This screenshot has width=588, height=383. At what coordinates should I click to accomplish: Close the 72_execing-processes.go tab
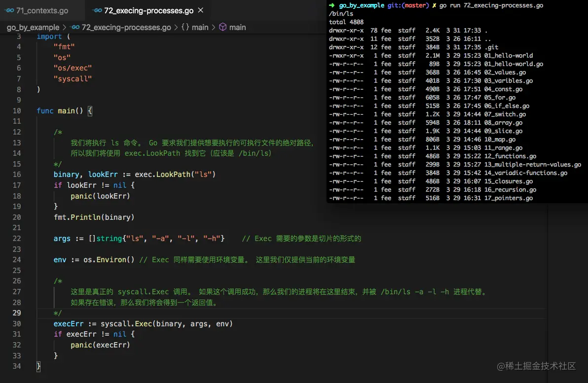pyautogui.click(x=201, y=10)
